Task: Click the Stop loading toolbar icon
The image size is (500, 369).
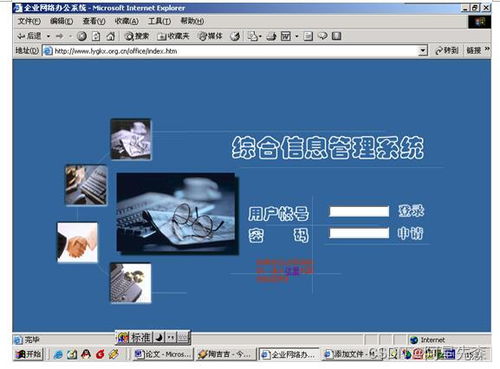Action: point(82,36)
